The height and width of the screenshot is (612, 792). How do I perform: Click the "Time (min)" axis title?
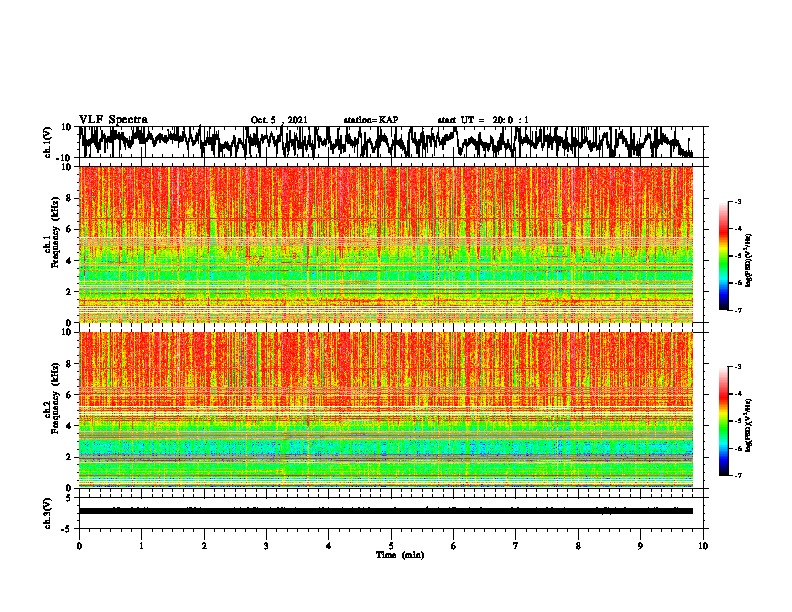pos(400,555)
